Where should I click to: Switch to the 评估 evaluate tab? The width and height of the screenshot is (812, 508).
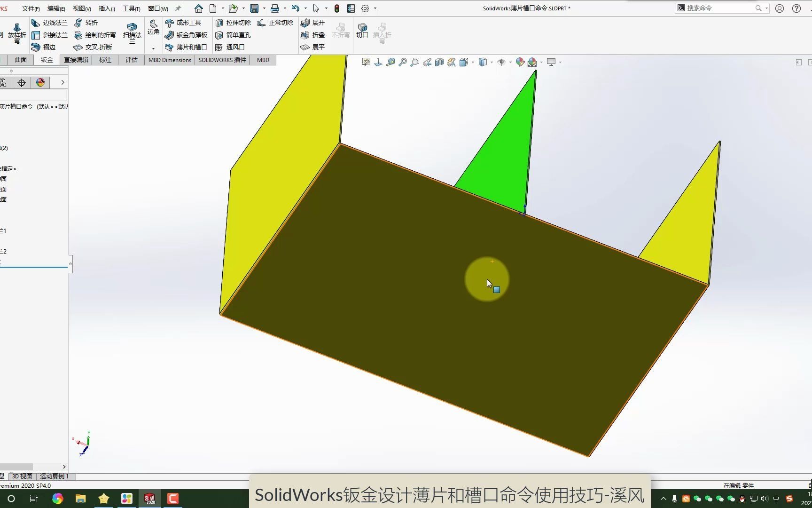132,60
